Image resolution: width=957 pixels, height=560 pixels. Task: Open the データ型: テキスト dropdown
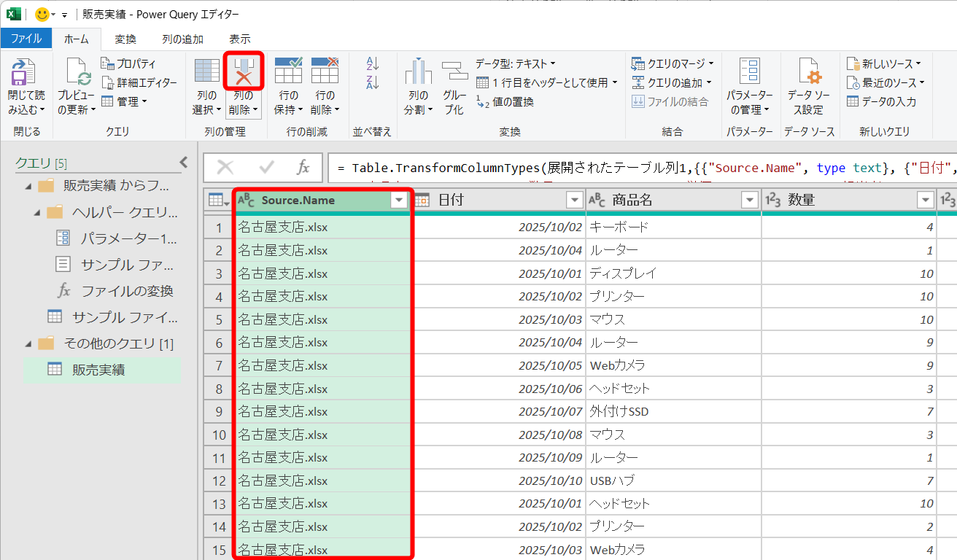513,63
